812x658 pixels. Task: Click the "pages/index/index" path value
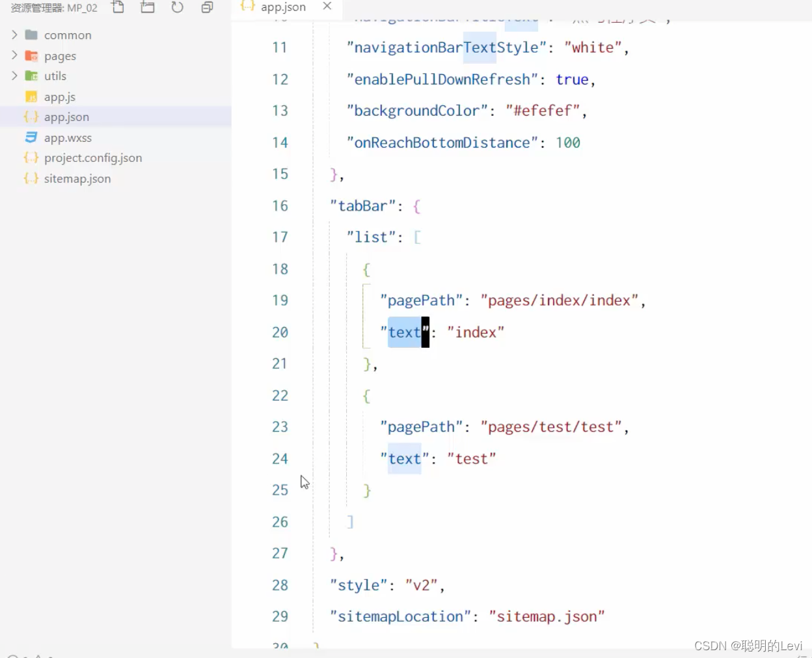[x=559, y=300]
